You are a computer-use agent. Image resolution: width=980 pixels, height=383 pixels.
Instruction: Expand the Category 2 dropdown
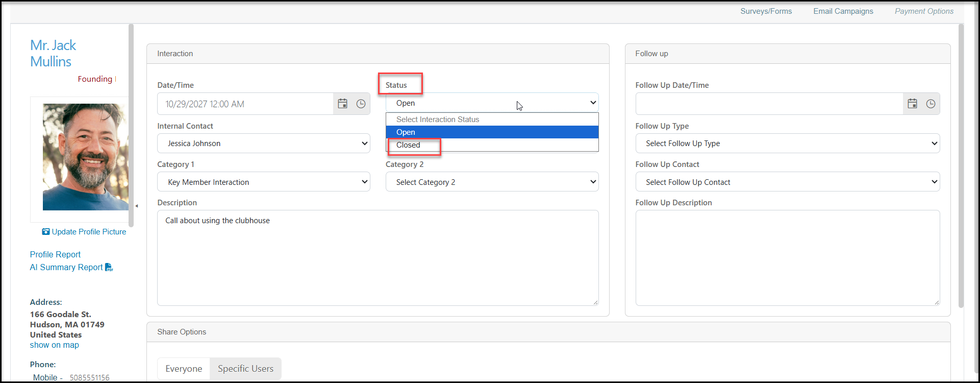492,182
